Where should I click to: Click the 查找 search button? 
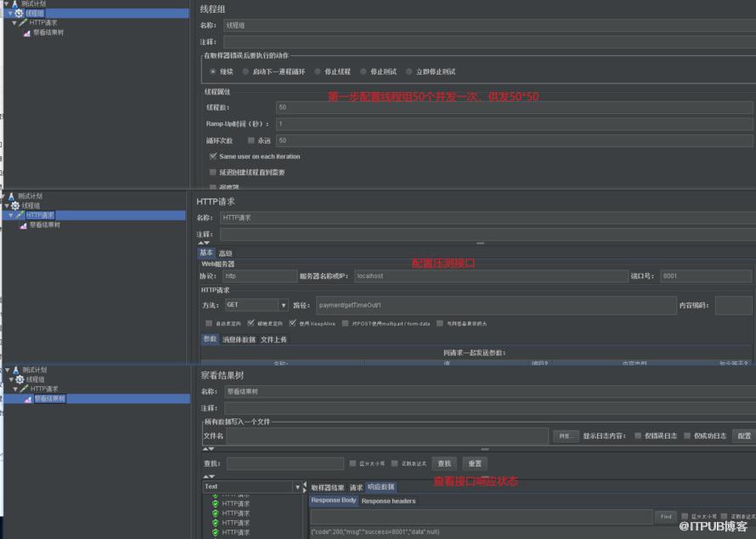click(x=444, y=463)
